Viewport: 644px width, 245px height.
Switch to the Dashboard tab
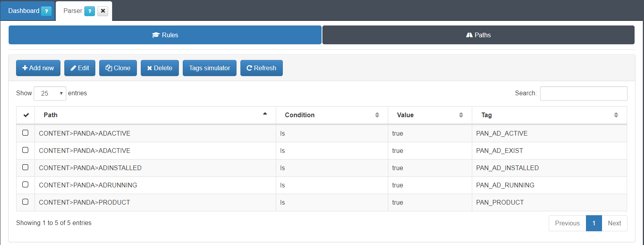pyautogui.click(x=24, y=11)
